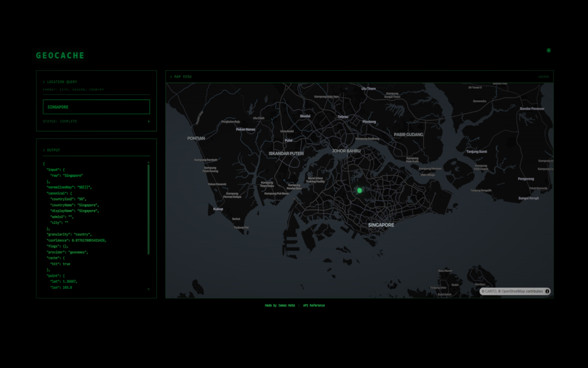
Task: Click the GEOCACHE logo
Action: (60, 56)
